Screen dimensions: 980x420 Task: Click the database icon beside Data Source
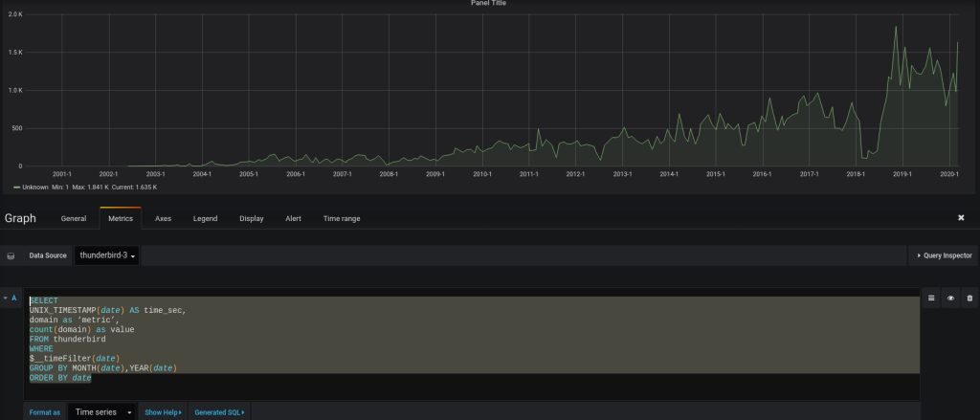pos(11,256)
